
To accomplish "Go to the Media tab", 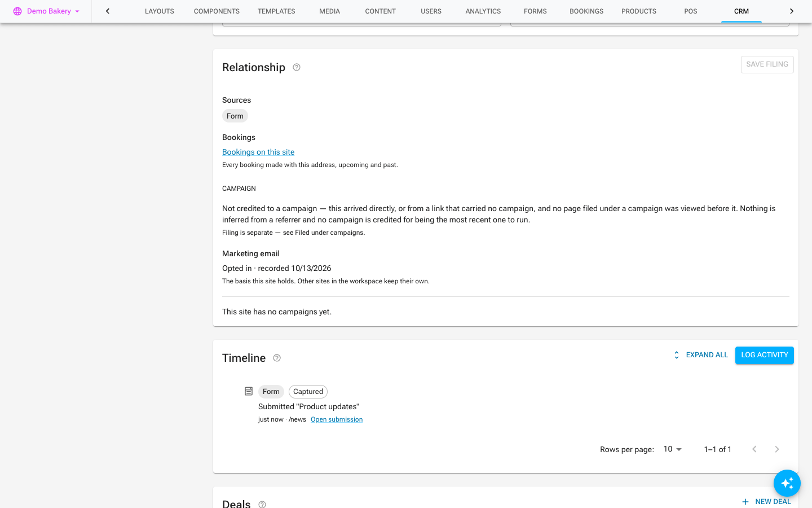I will [330, 11].
